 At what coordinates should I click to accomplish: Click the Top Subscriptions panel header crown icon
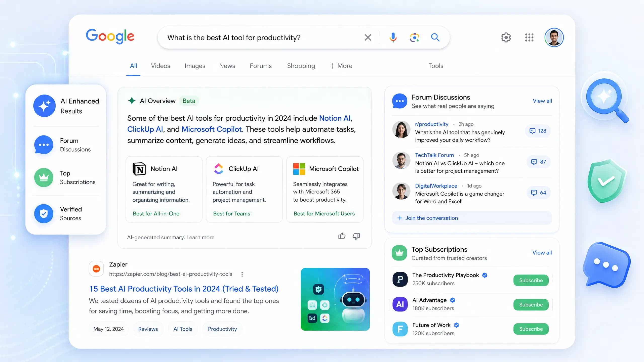coord(399,253)
